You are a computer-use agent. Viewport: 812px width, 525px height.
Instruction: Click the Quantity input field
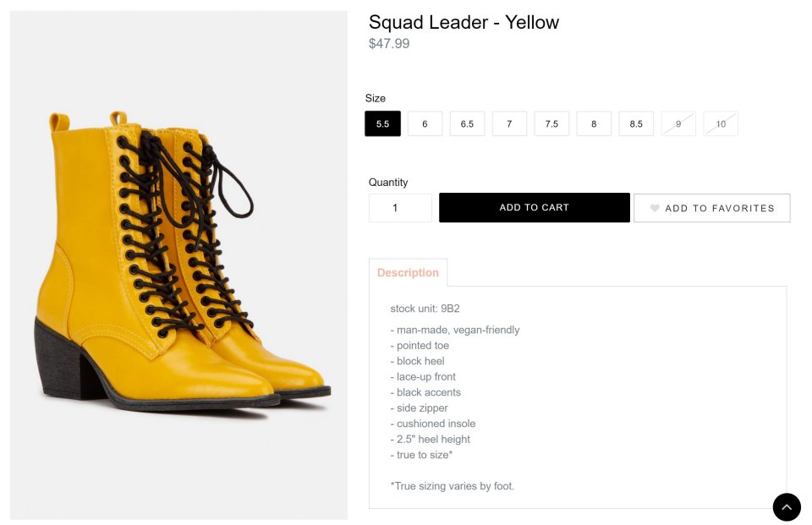(400, 208)
